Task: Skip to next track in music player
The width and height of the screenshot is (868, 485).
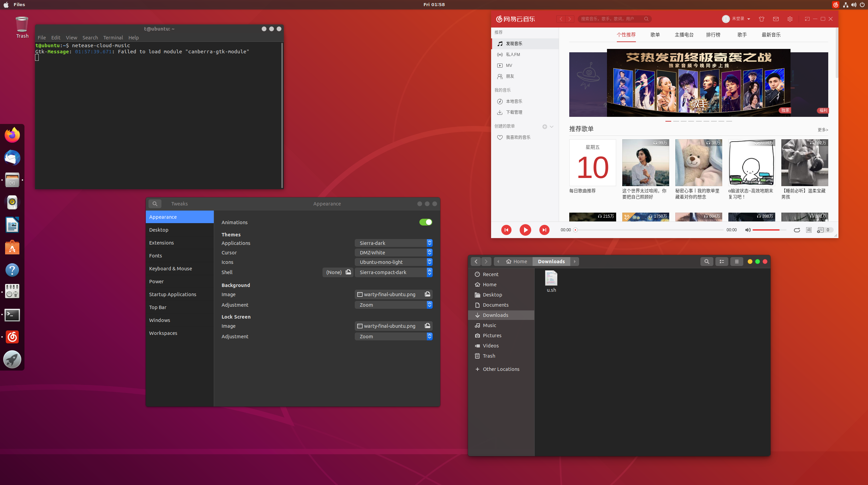Action: (x=544, y=230)
